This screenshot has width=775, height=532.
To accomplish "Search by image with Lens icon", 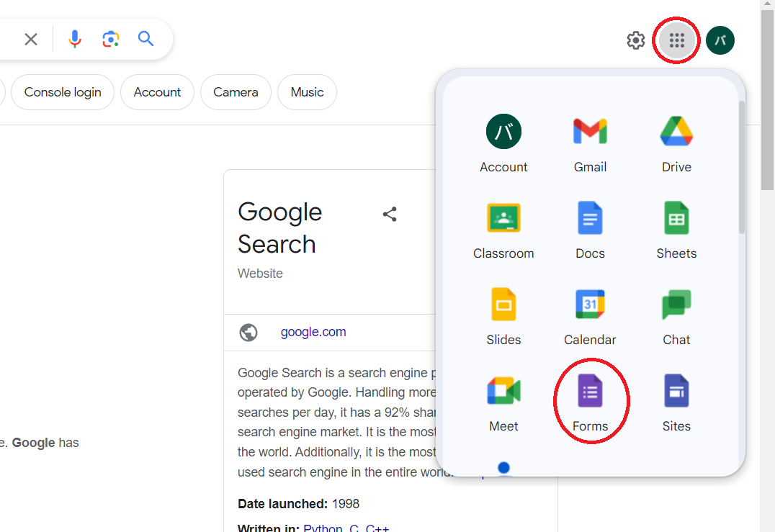I will 111,39.
